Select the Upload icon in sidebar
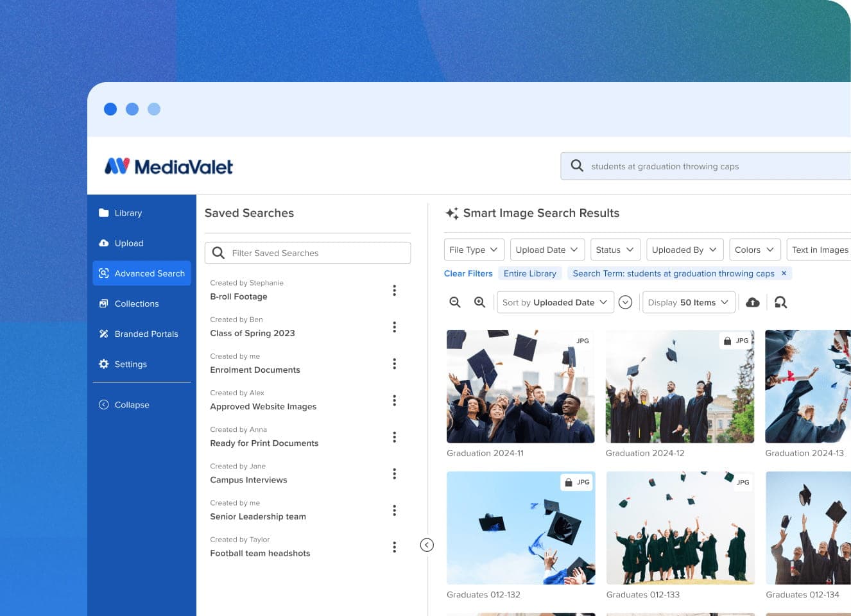The height and width of the screenshot is (616, 851). (x=104, y=243)
